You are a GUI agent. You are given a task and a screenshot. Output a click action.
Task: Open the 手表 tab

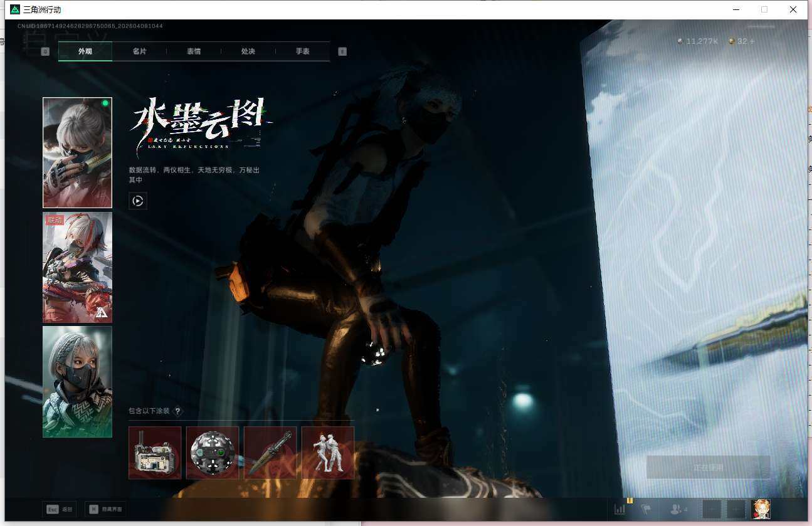pyautogui.click(x=303, y=51)
